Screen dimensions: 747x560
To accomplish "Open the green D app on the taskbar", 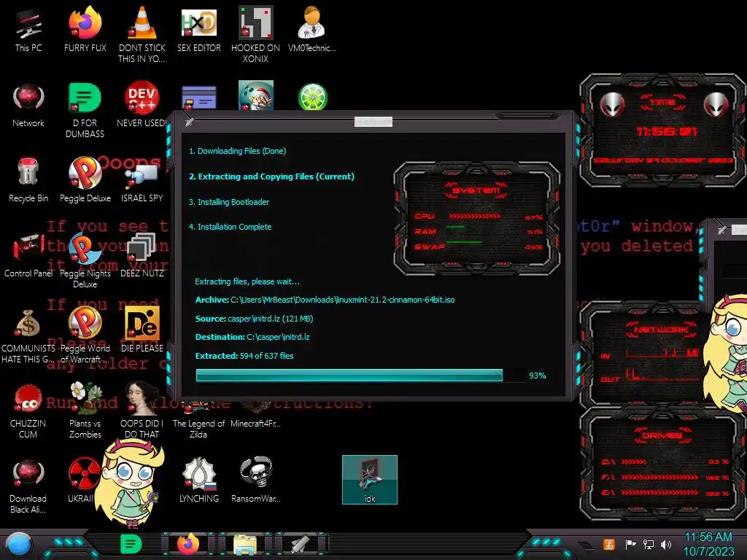I will (131, 544).
